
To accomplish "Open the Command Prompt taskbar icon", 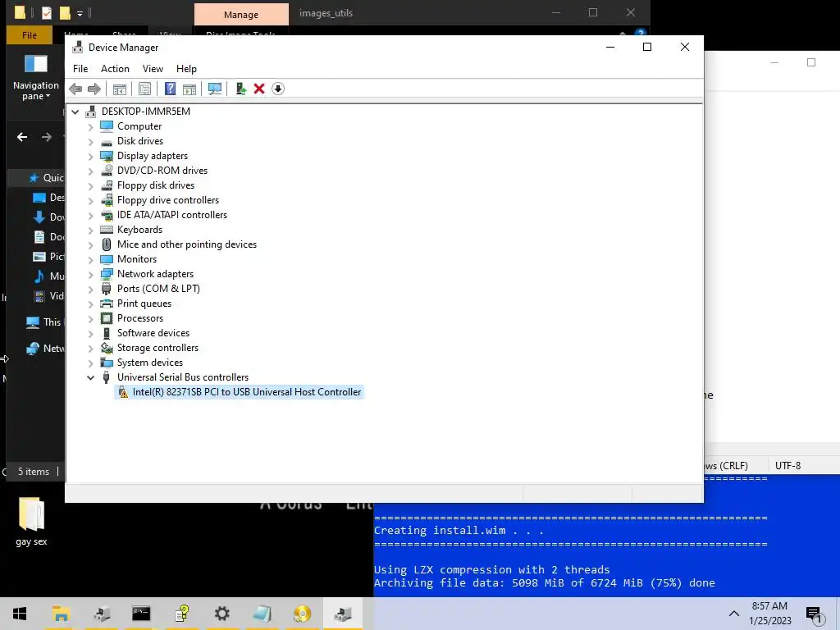I will click(141, 614).
